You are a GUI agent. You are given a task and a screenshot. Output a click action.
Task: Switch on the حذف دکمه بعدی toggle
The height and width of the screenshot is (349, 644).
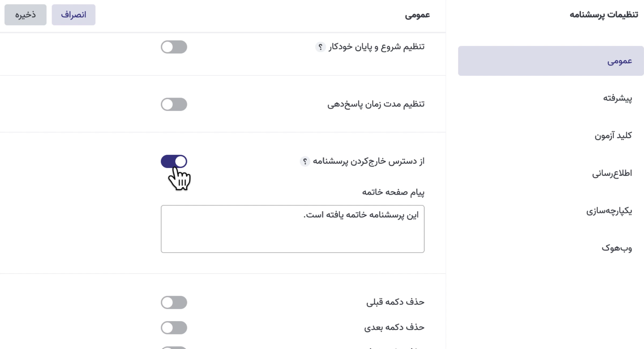click(174, 328)
